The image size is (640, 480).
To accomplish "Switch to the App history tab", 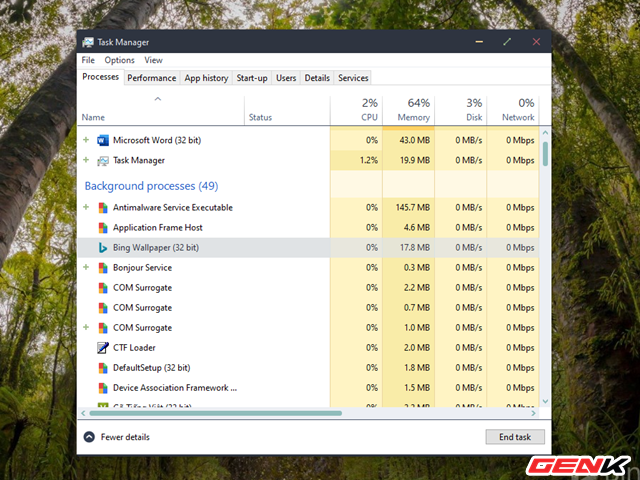I will click(x=206, y=78).
